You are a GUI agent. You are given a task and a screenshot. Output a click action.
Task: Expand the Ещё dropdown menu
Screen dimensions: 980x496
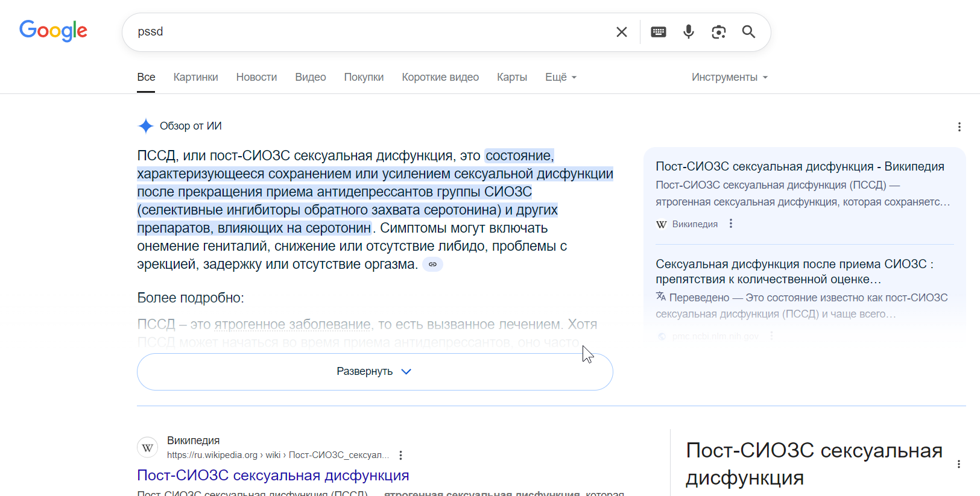click(561, 77)
